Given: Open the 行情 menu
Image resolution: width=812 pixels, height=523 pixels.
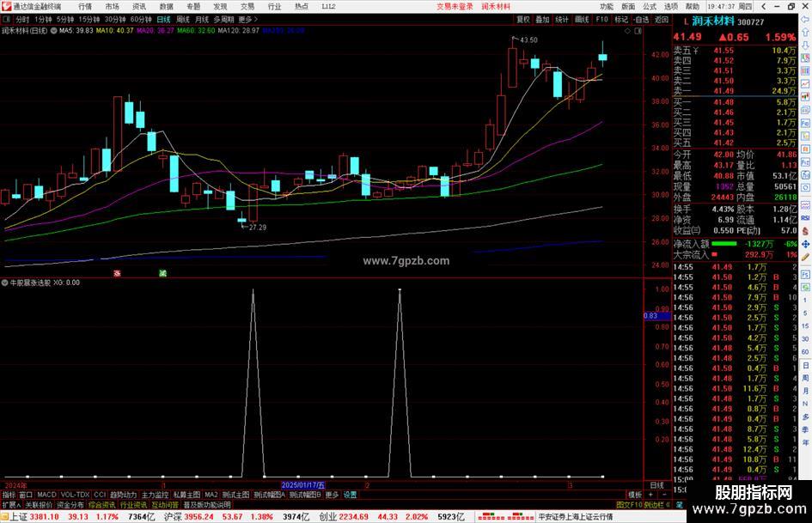Looking at the screenshot, I should click(x=85, y=6).
